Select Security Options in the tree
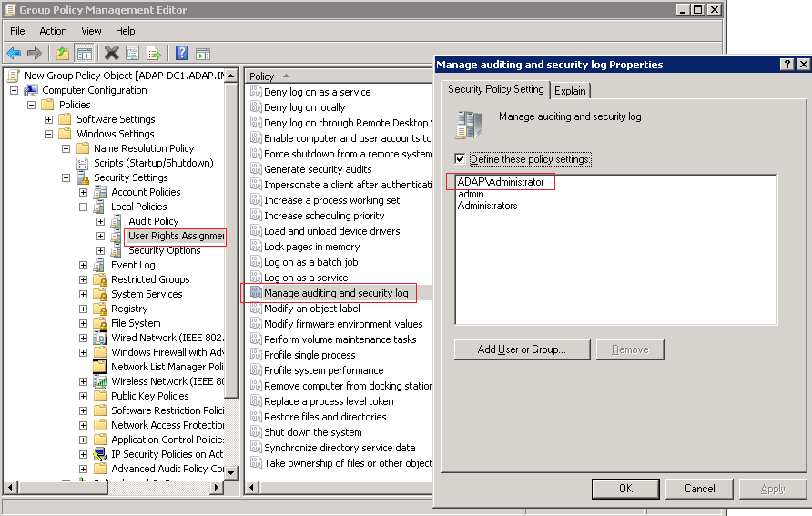Viewport: 812px width, 516px height. (164, 250)
